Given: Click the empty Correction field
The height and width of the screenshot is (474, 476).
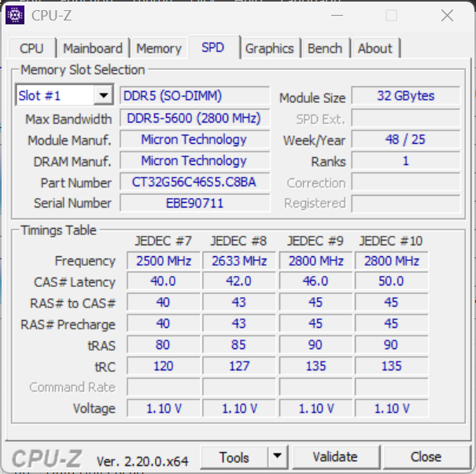Looking at the screenshot, I should point(405,182).
